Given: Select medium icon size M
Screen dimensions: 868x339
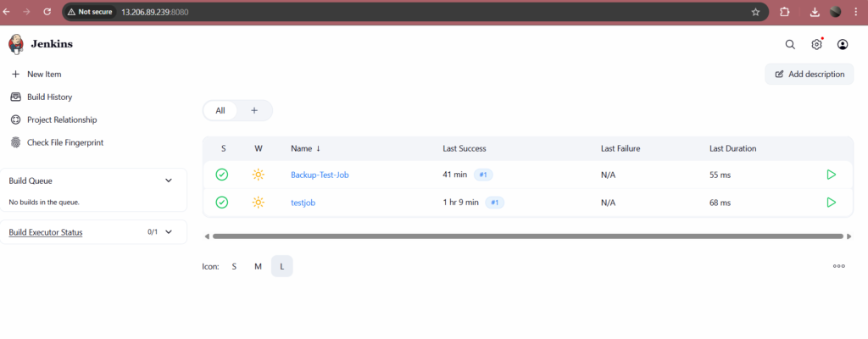Looking at the screenshot, I should [258, 266].
